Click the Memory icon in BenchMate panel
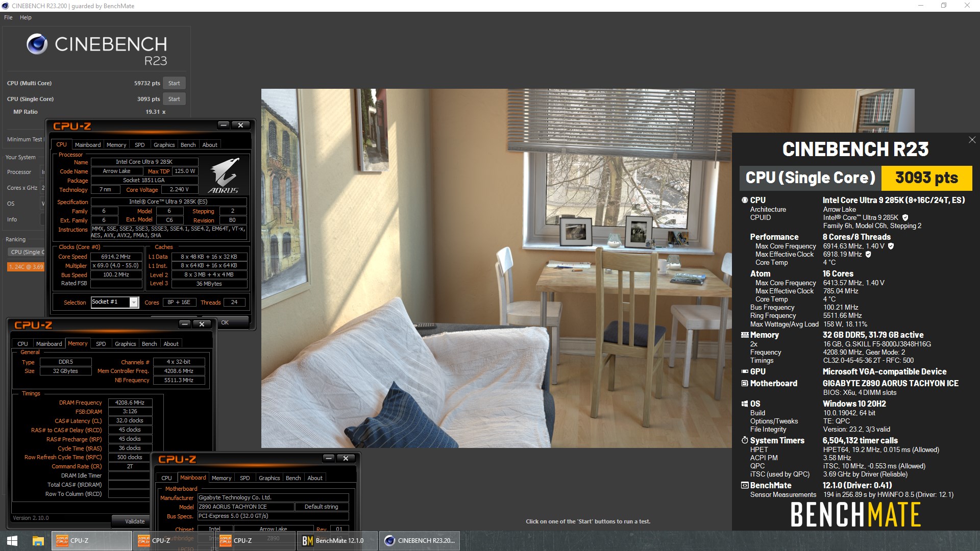Screen dimensions: 980x551 (x=745, y=335)
